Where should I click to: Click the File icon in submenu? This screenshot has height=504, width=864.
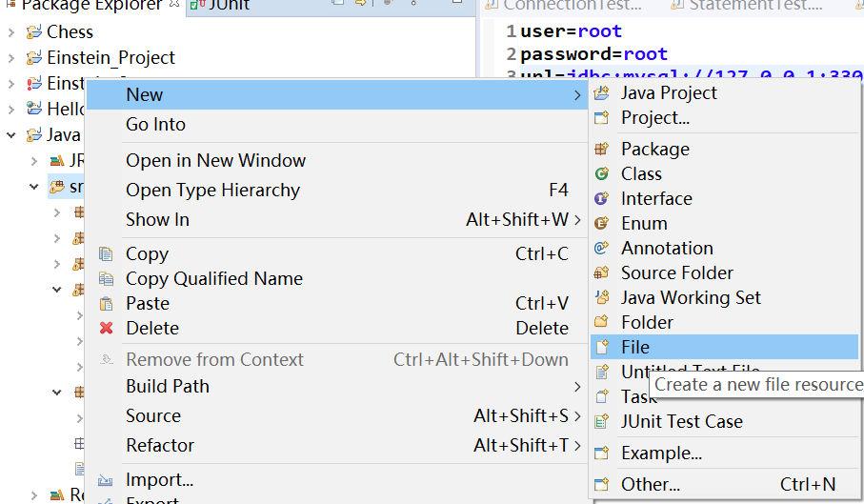pyautogui.click(x=602, y=347)
